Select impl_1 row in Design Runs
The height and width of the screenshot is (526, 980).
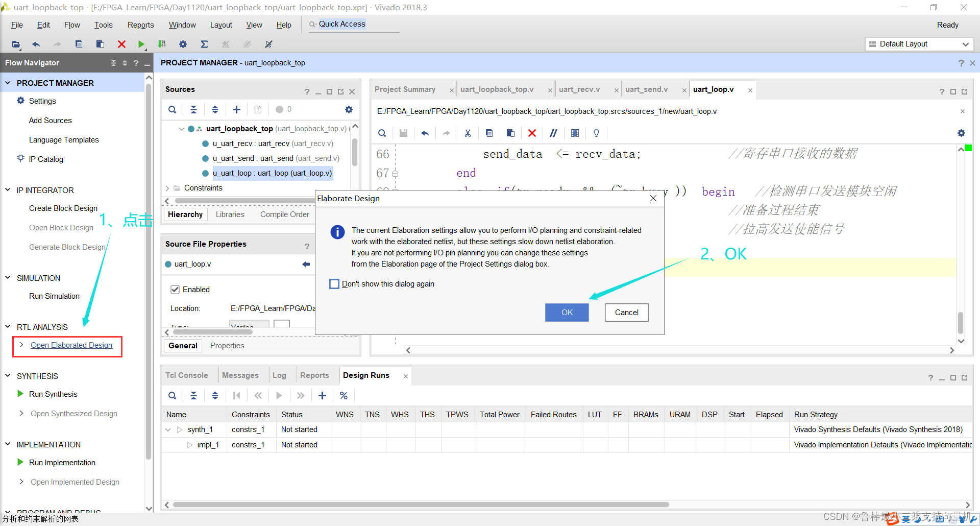567,445
